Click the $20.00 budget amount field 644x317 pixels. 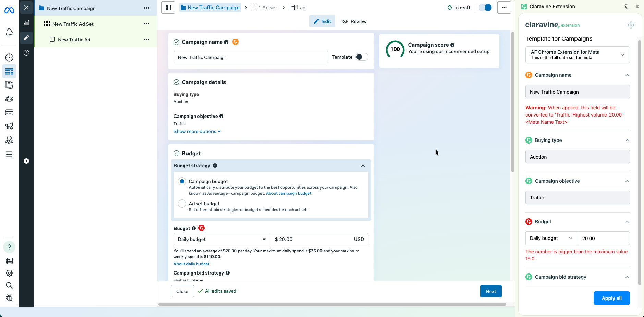[x=320, y=239]
